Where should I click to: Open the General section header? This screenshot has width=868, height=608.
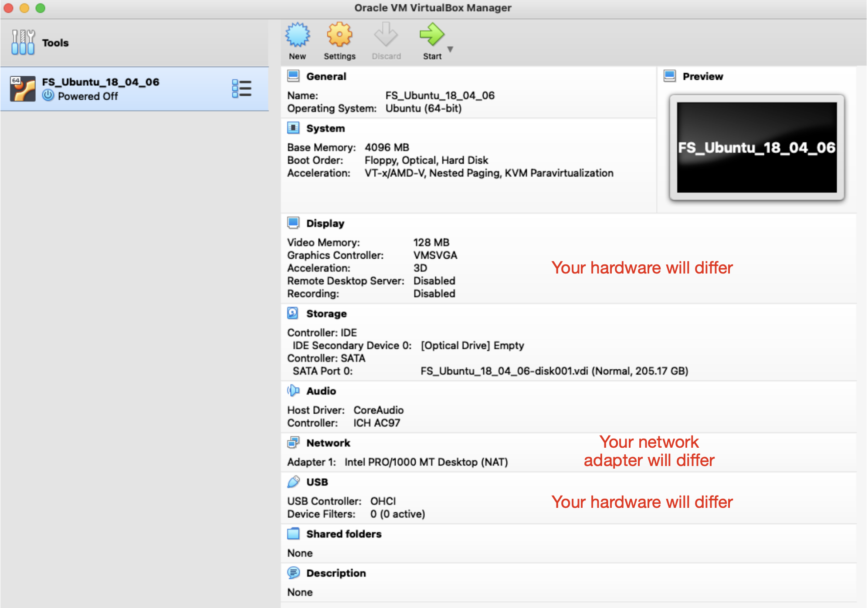click(326, 76)
